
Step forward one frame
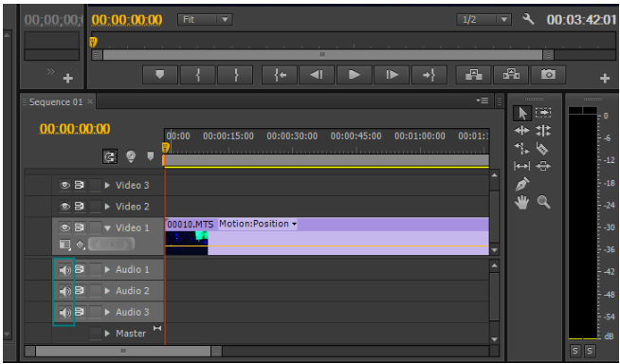click(392, 75)
